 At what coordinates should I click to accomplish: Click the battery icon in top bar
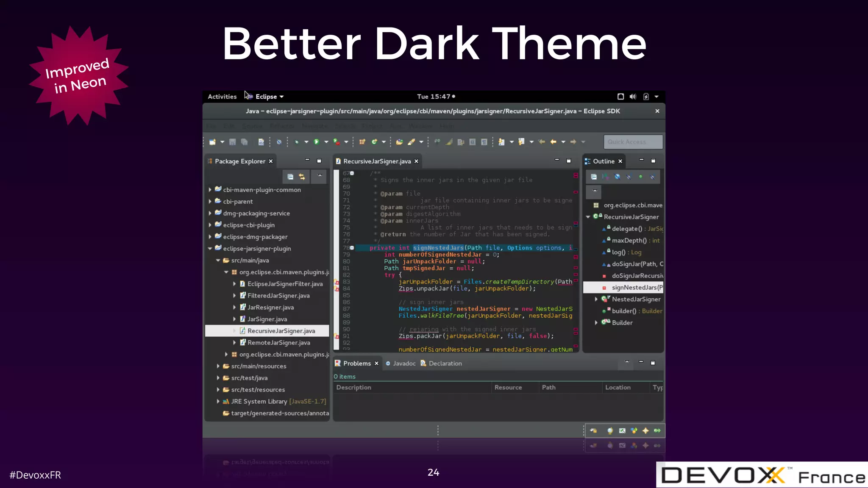pos(646,97)
